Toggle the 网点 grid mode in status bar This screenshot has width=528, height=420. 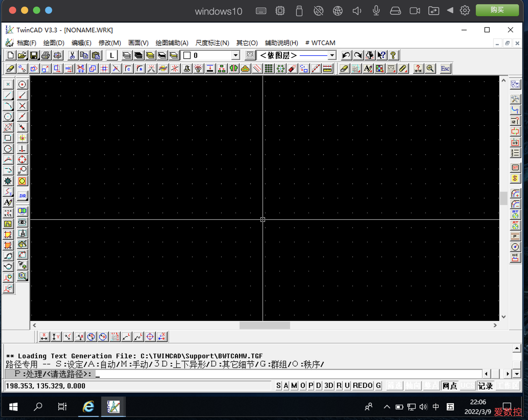(449, 386)
